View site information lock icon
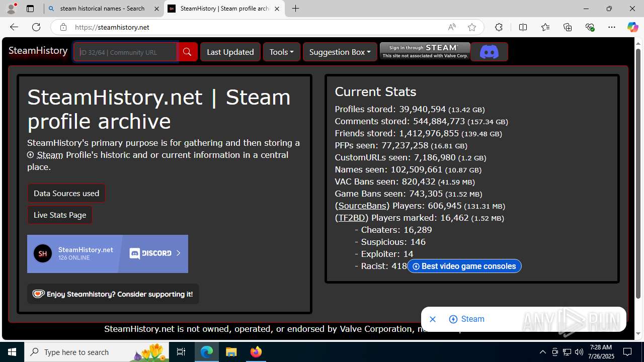 click(63, 27)
